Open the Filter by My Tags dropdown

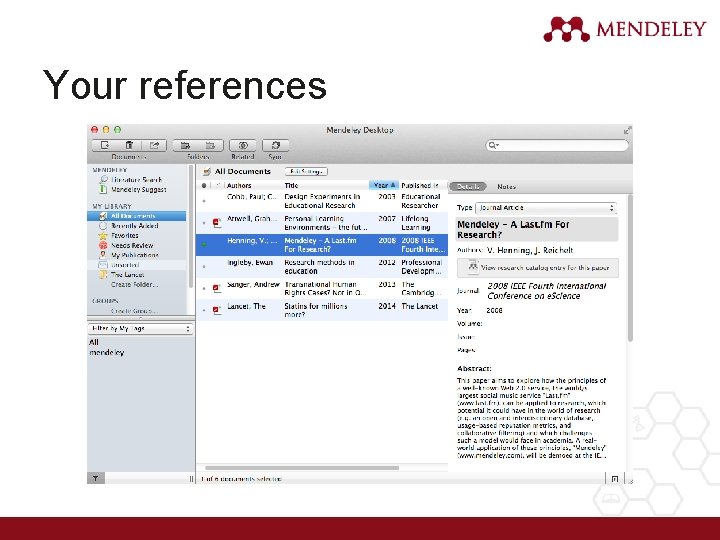(x=140, y=329)
